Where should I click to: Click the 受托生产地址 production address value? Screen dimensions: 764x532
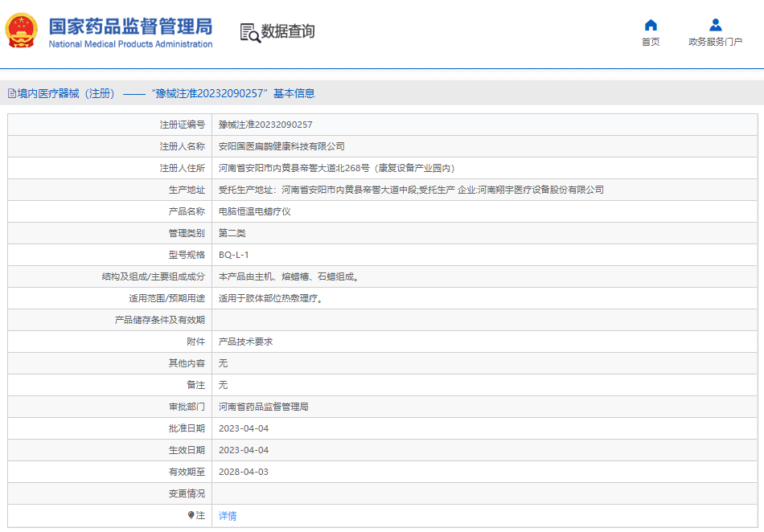411,190
